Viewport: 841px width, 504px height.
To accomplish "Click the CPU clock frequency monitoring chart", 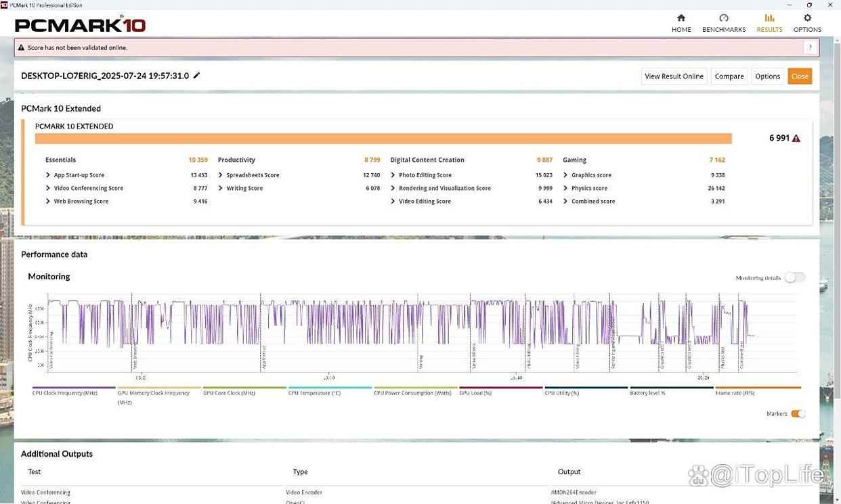I will click(423, 333).
